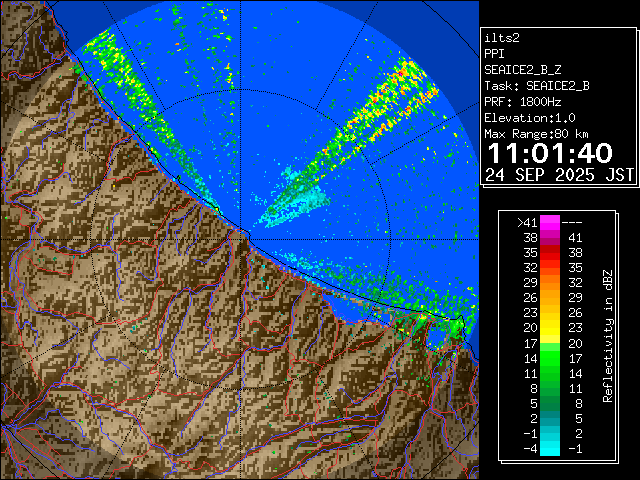Pick the yellow 20 to 23 legend swatch
The height and width of the screenshot is (480, 640).
coord(550,327)
